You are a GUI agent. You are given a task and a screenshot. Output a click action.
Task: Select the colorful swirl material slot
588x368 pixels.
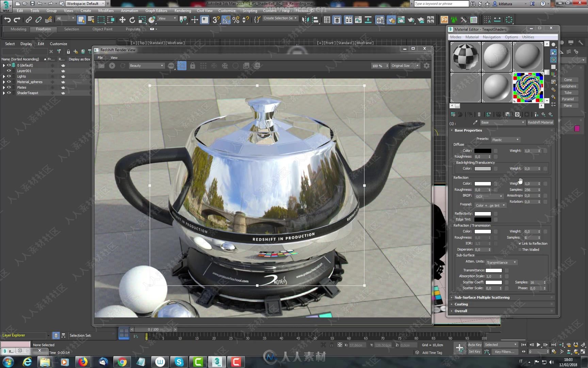528,87
